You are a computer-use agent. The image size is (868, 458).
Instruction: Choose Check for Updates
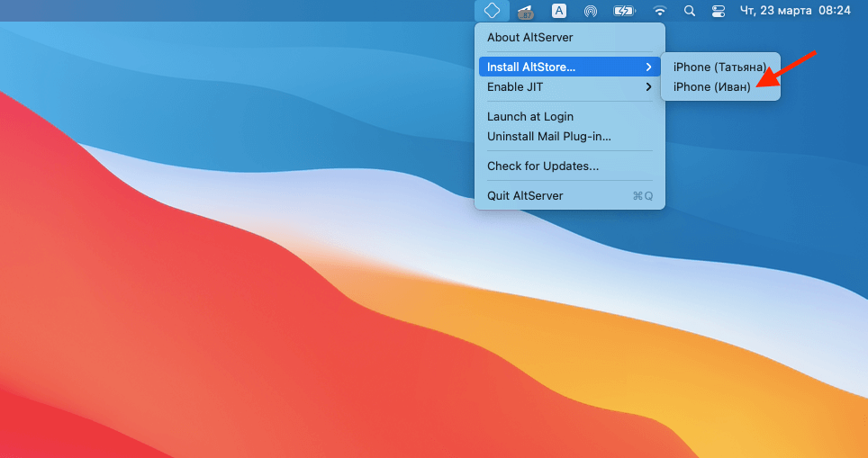(542, 166)
